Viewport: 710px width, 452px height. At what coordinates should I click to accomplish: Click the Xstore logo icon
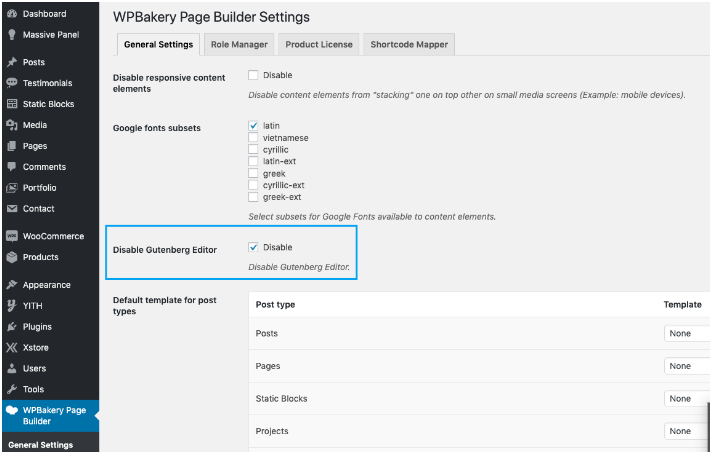[x=12, y=347]
